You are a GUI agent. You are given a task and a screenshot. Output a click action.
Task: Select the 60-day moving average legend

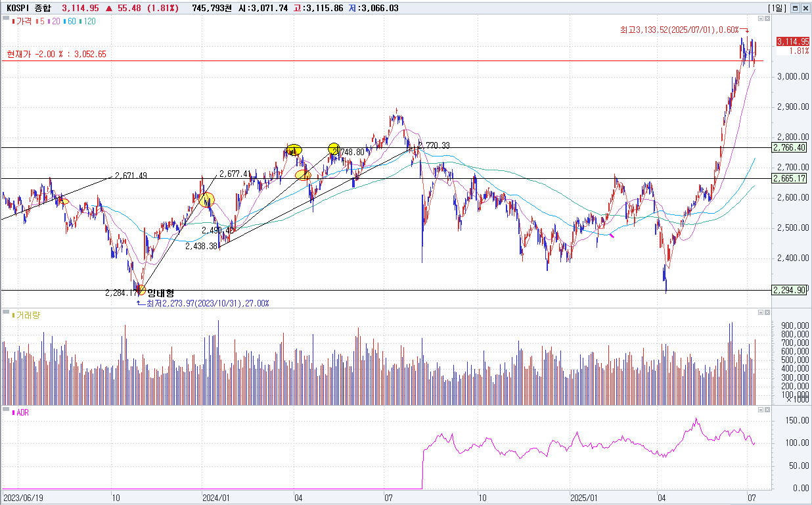click(x=70, y=22)
